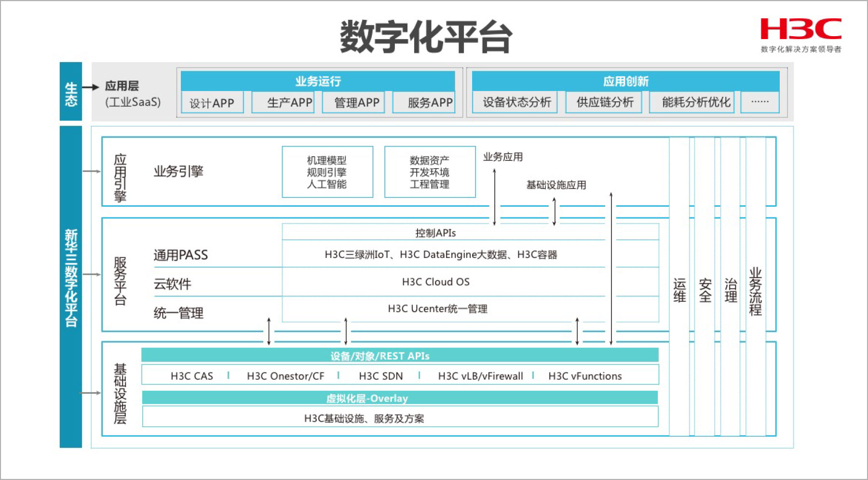This screenshot has width=868, height=480.
Task: Select the 应用创新 header bar
Action: click(x=625, y=81)
